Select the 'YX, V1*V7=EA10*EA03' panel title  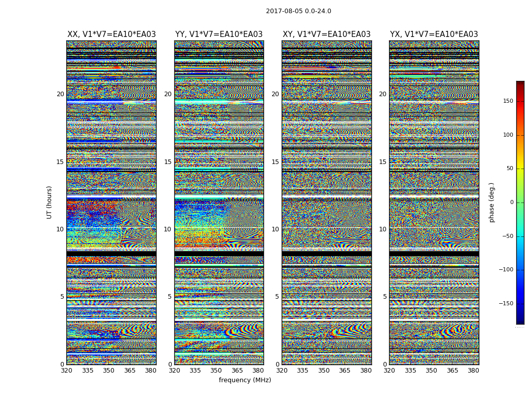pos(434,34)
